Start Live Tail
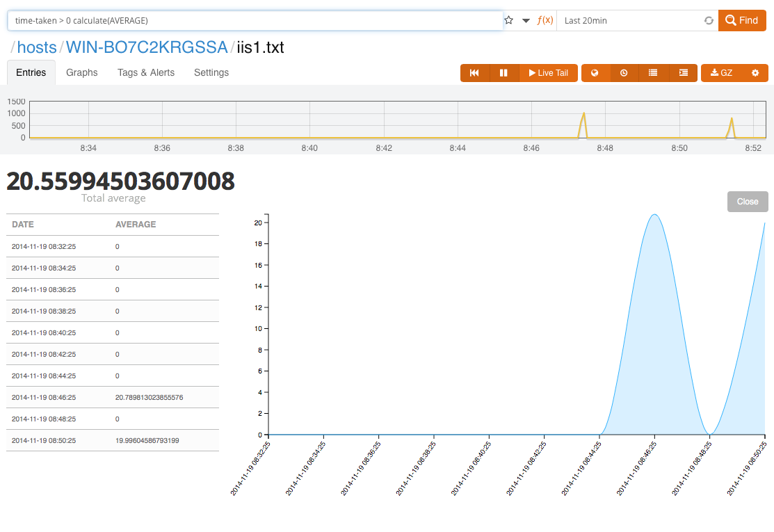This screenshot has height=532, width=774. [549, 73]
